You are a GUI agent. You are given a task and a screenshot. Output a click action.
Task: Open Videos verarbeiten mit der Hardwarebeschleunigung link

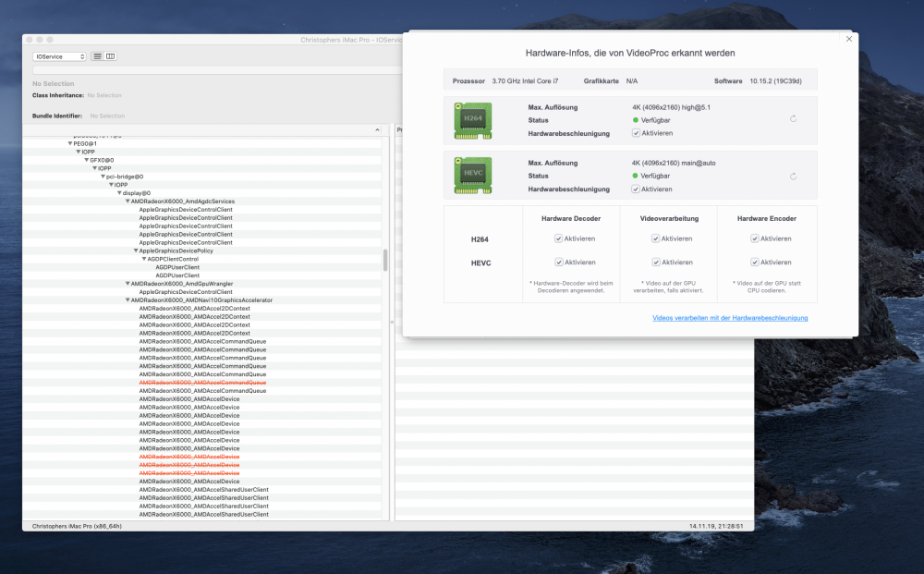[730, 318]
